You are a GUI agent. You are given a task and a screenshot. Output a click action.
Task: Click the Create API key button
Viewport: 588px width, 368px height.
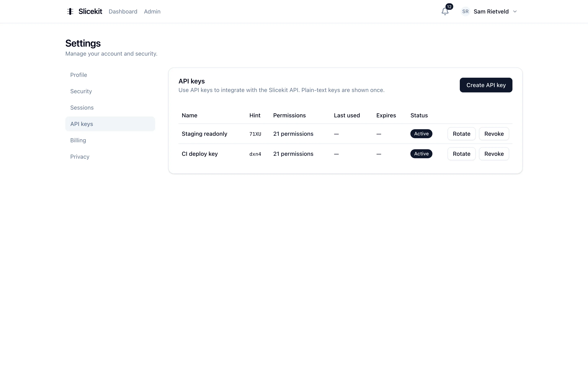click(x=486, y=85)
